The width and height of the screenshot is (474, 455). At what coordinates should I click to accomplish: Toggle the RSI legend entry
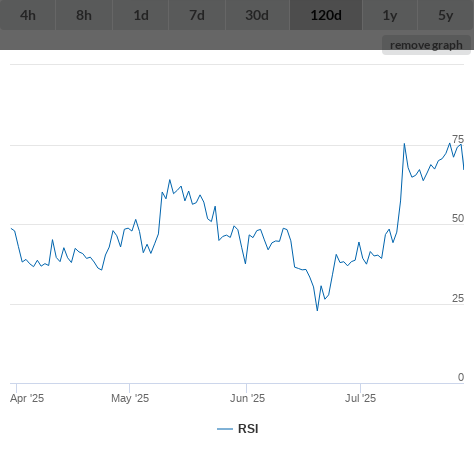click(238, 429)
